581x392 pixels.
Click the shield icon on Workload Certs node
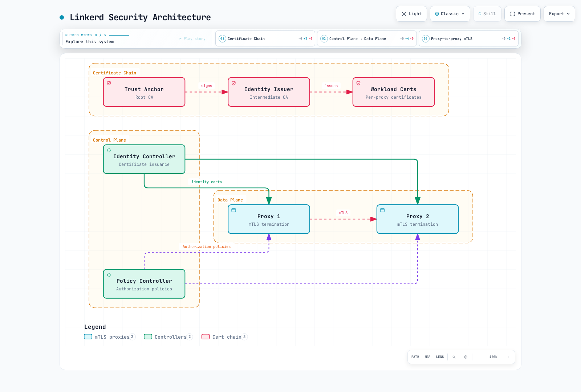pos(358,83)
